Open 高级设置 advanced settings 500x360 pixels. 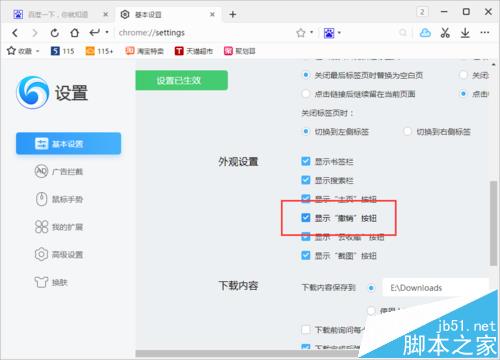click(x=59, y=255)
